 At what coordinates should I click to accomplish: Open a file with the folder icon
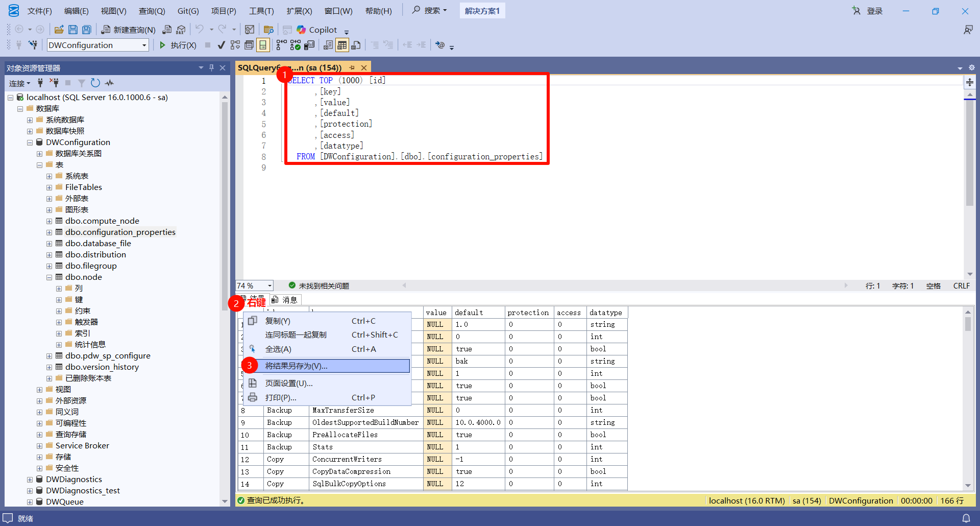click(x=59, y=30)
